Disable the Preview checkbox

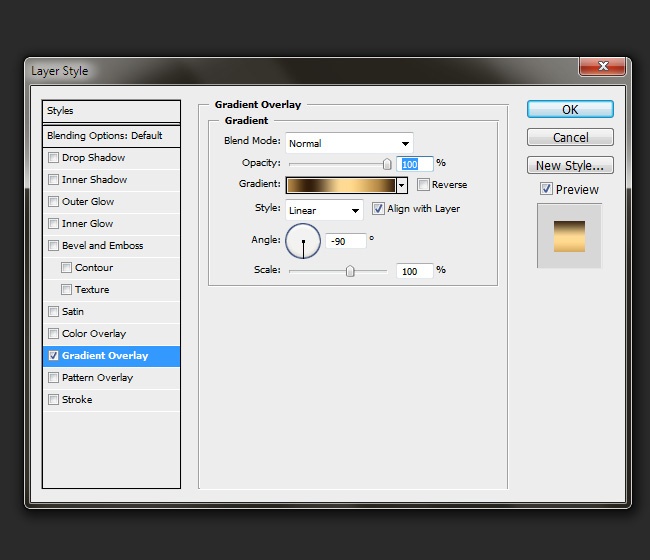coord(546,189)
